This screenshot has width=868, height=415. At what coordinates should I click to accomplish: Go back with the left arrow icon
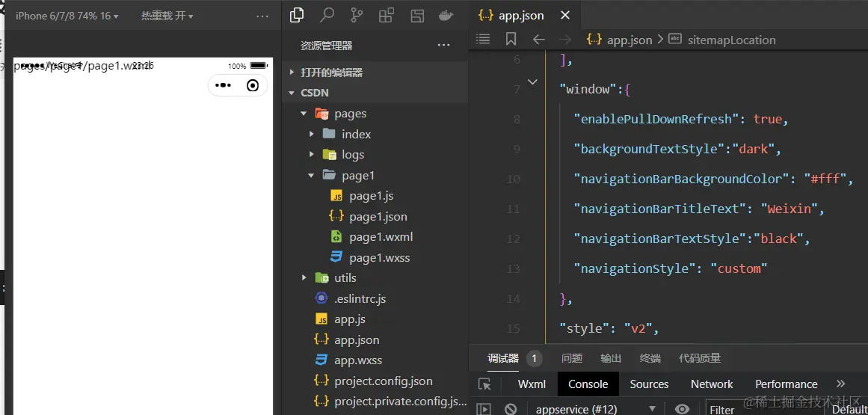point(538,40)
